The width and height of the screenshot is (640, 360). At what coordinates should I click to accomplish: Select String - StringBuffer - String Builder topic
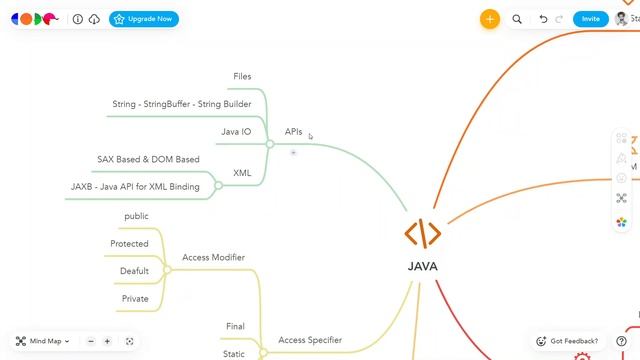(x=182, y=104)
